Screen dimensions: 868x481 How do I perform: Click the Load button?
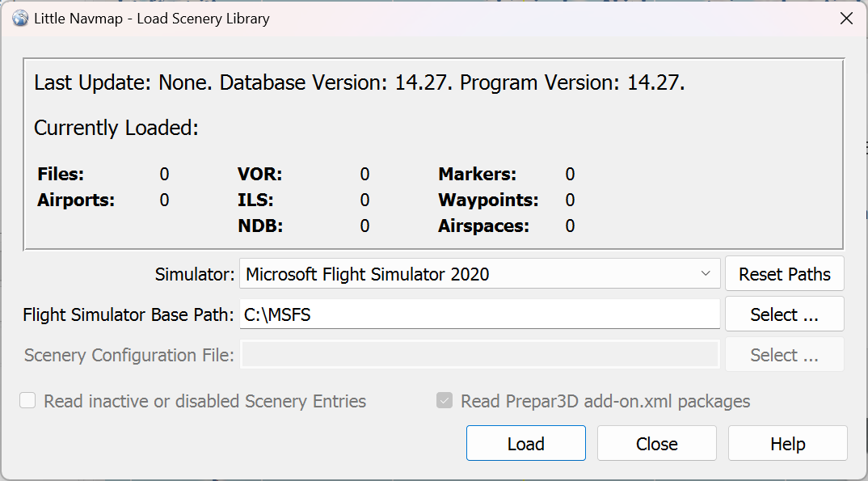point(526,443)
